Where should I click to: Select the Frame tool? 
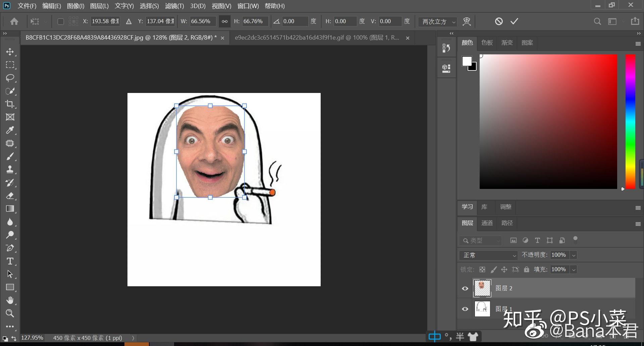click(x=10, y=117)
